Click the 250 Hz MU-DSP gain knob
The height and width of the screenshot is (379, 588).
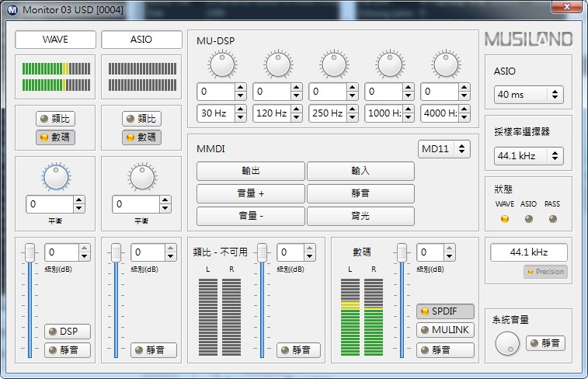pos(333,64)
